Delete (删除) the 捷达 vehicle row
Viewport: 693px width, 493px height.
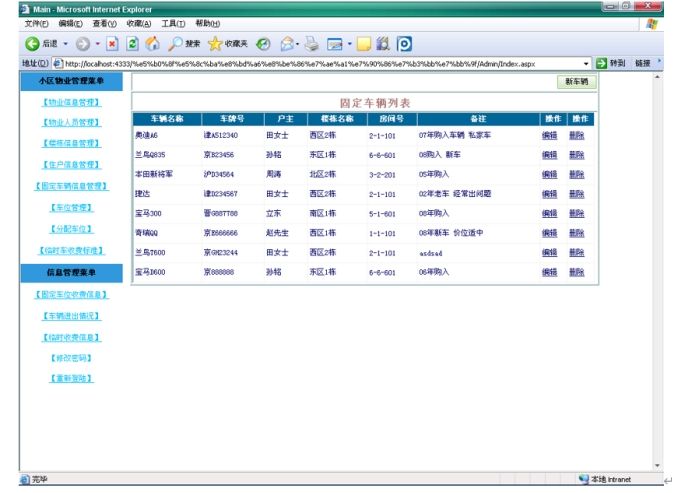pos(577,194)
